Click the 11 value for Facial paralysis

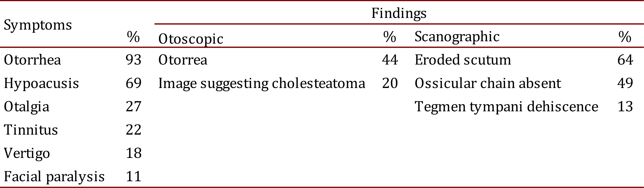(x=134, y=176)
